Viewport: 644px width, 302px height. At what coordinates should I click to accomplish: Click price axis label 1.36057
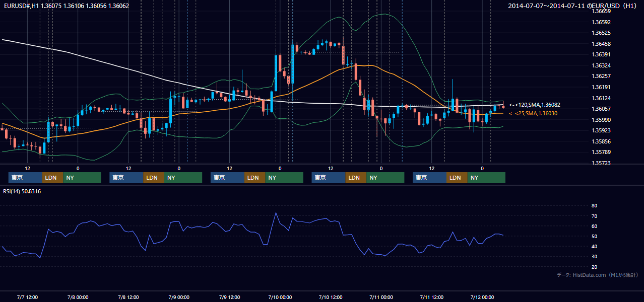coord(601,109)
